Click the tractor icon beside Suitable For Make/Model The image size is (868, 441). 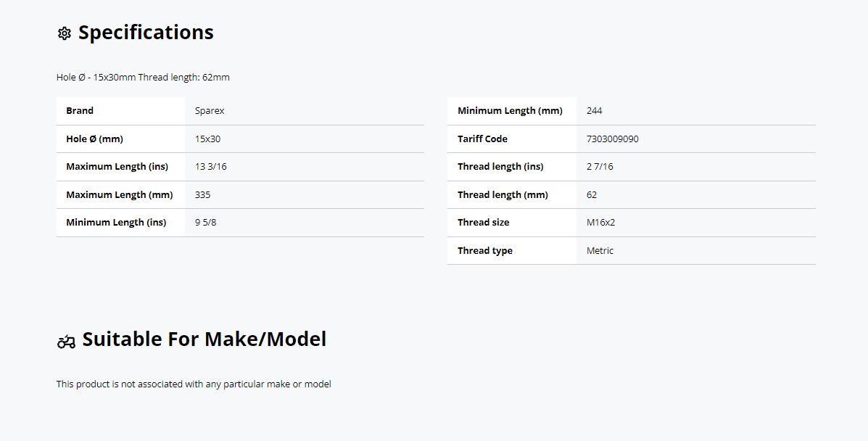66,342
